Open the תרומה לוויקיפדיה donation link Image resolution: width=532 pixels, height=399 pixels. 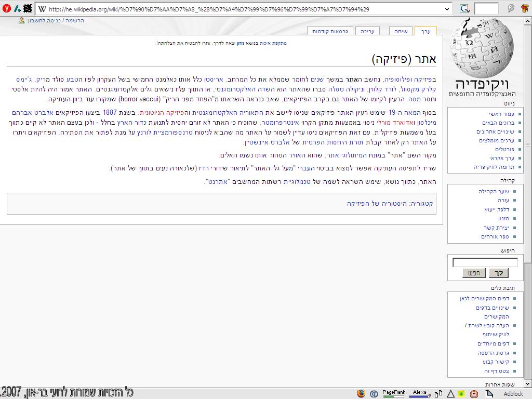494,167
